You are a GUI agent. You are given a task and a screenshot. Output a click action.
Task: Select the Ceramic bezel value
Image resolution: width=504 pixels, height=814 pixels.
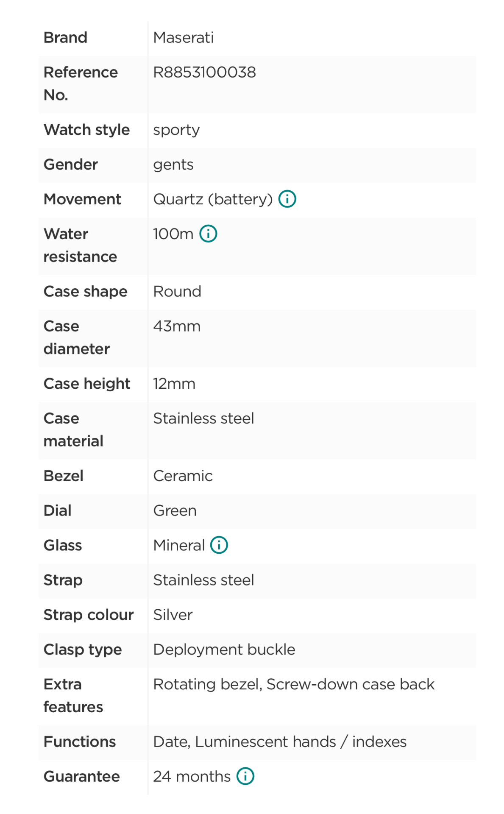[x=183, y=476]
